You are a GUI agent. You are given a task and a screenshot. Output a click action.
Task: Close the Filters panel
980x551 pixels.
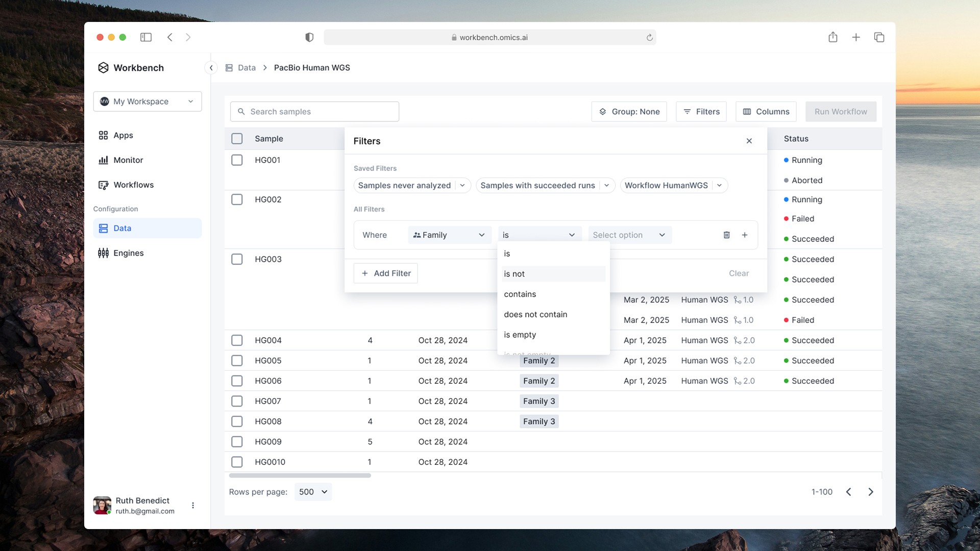pyautogui.click(x=749, y=141)
